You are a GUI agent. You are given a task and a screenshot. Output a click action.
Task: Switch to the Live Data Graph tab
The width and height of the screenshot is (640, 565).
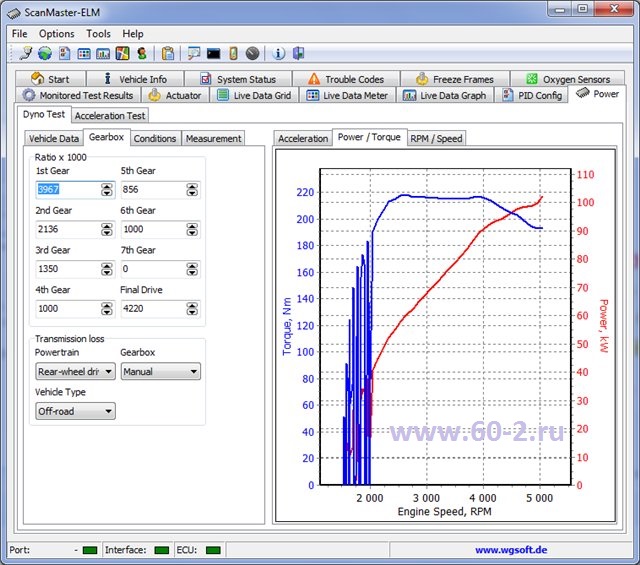(444, 95)
